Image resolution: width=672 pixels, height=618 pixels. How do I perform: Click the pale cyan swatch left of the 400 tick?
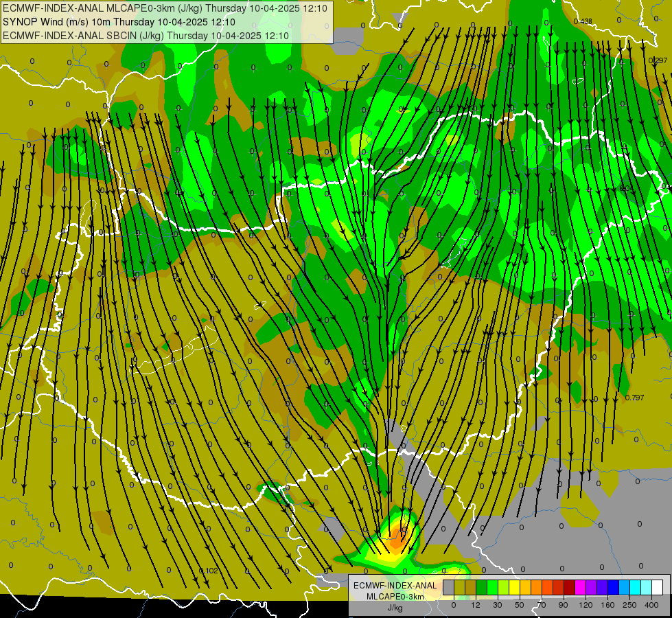(647, 587)
